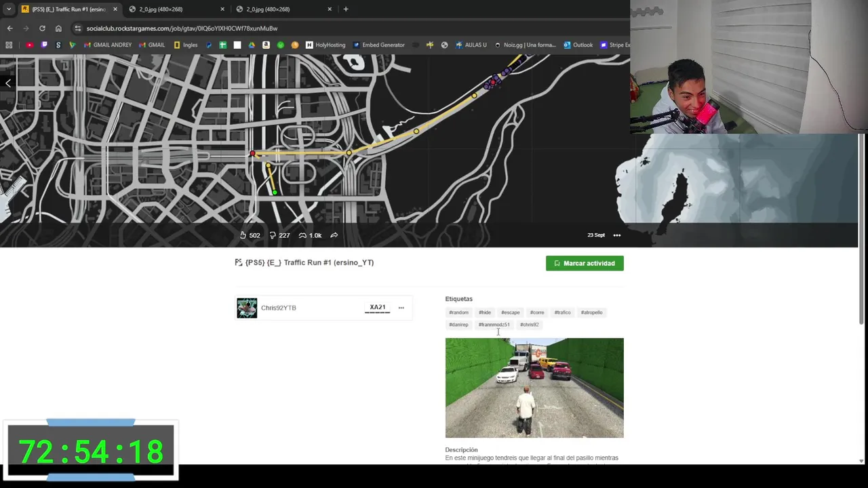Click the browser forward arrow
The height and width of the screenshot is (488, 868).
click(x=26, y=28)
